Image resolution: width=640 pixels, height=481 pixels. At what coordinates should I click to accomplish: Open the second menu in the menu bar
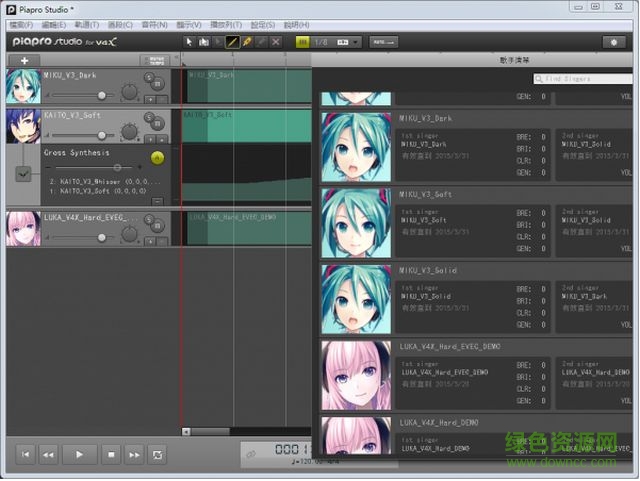(54, 24)
